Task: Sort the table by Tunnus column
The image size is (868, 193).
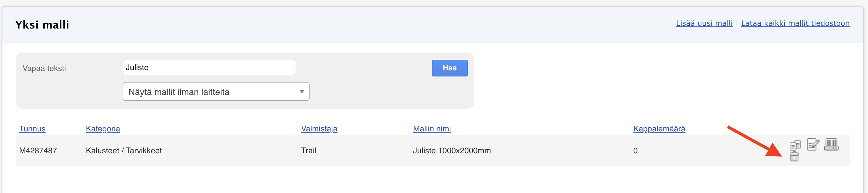Action: 32,129
